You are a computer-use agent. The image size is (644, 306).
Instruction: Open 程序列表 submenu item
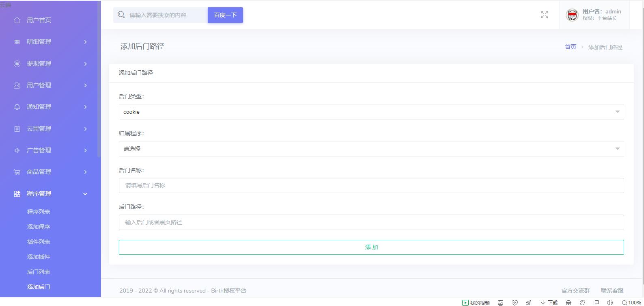tap(39, 212)
